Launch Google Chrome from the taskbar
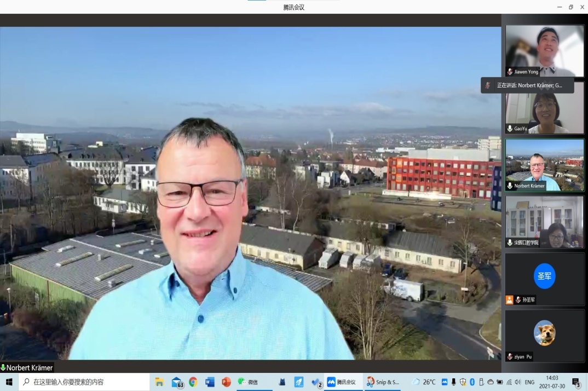The width and height of the screenshot is (588, 391). tap(193, 382)
